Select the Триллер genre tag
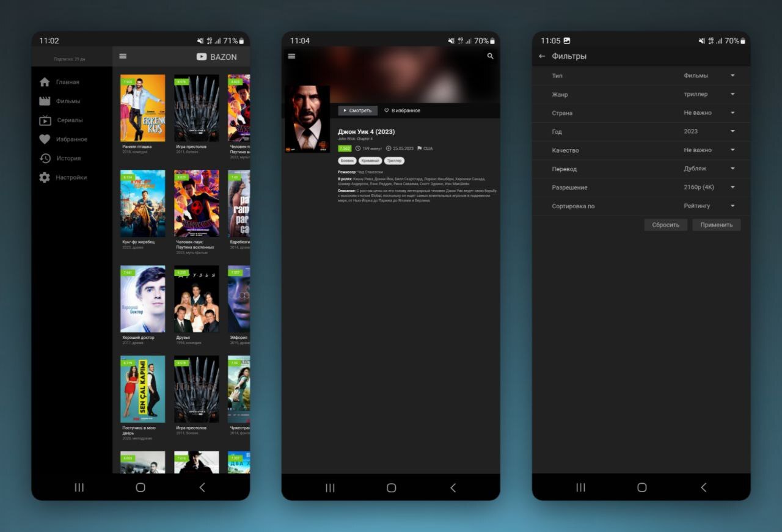Screen dimensions: 782x532 (x=395, y=161)
